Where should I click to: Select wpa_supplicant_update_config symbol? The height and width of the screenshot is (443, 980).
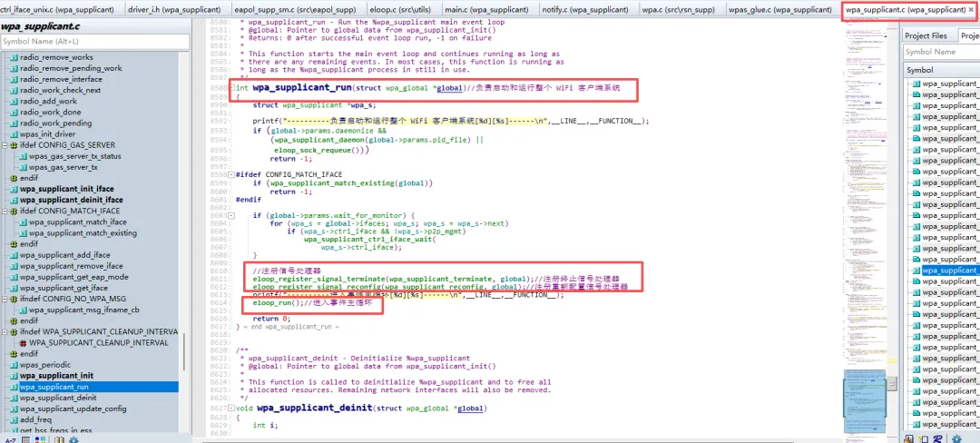(x=73, y=409)
